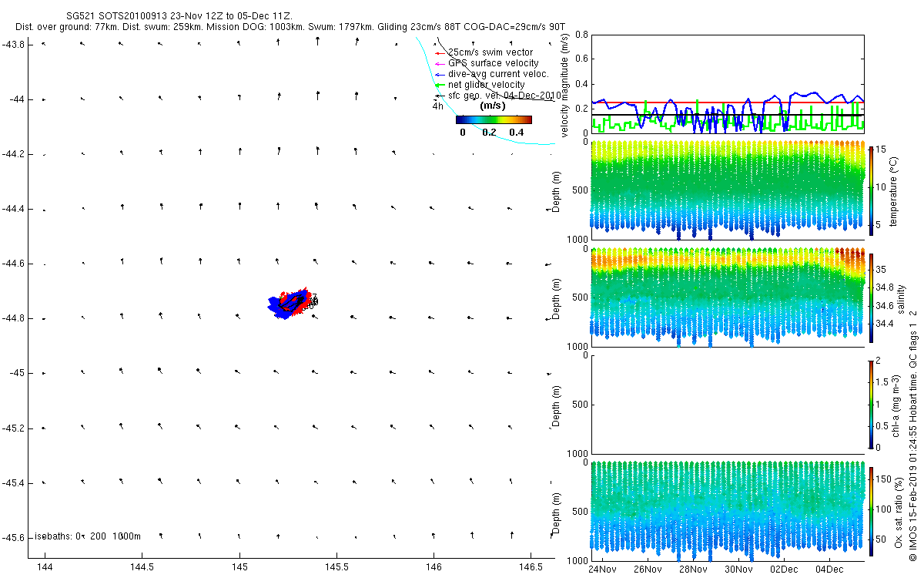Click the 34.4 tick on the salinity colorbar

(885, 324)
